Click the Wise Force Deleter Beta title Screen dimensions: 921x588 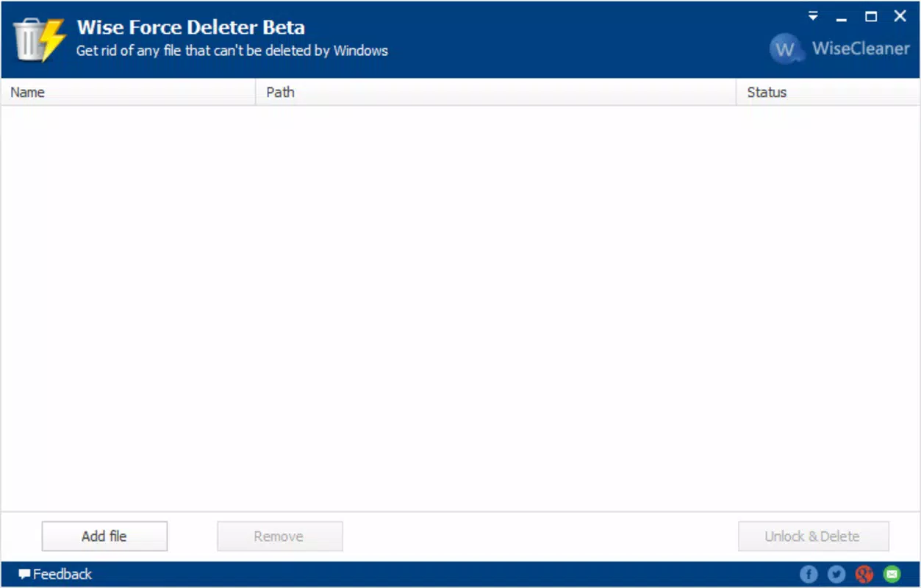[x=191, y=28]
